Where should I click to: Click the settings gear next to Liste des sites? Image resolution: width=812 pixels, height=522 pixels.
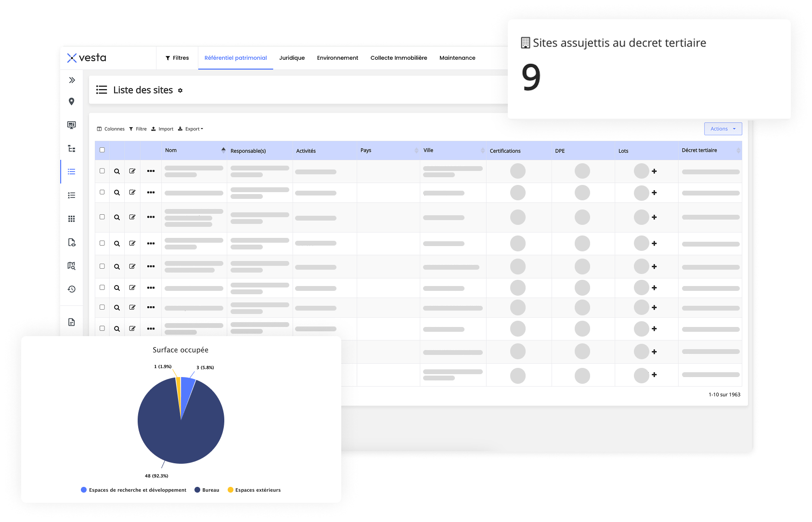click(180, 91)
